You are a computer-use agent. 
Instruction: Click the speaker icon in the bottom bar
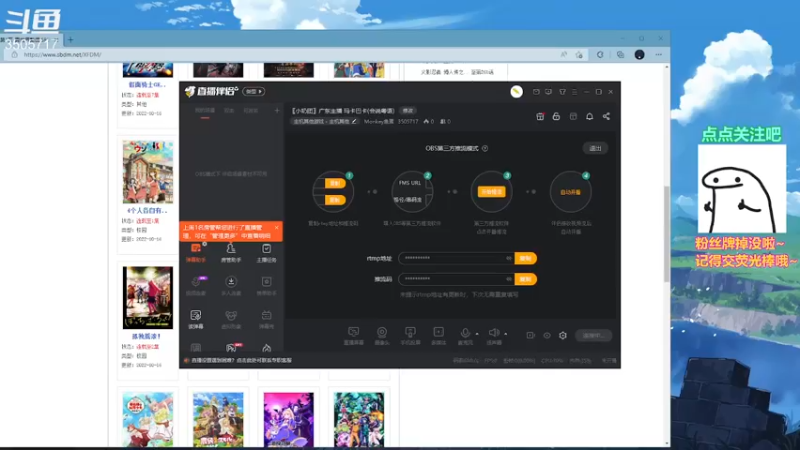[x=493, y=333]
